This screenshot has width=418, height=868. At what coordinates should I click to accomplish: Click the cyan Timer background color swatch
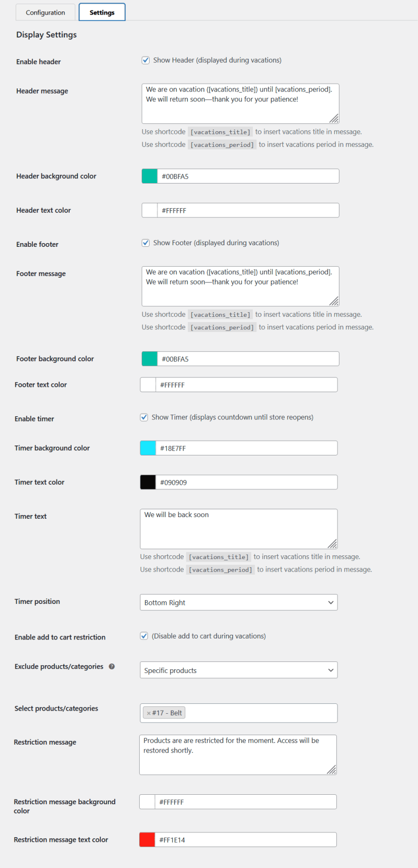pos(146,448)
